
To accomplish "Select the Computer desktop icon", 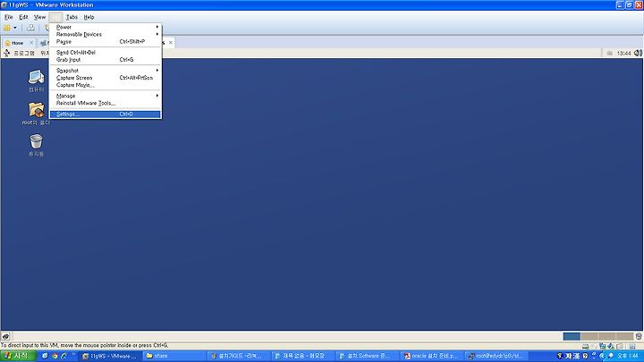I will [36, 80].
